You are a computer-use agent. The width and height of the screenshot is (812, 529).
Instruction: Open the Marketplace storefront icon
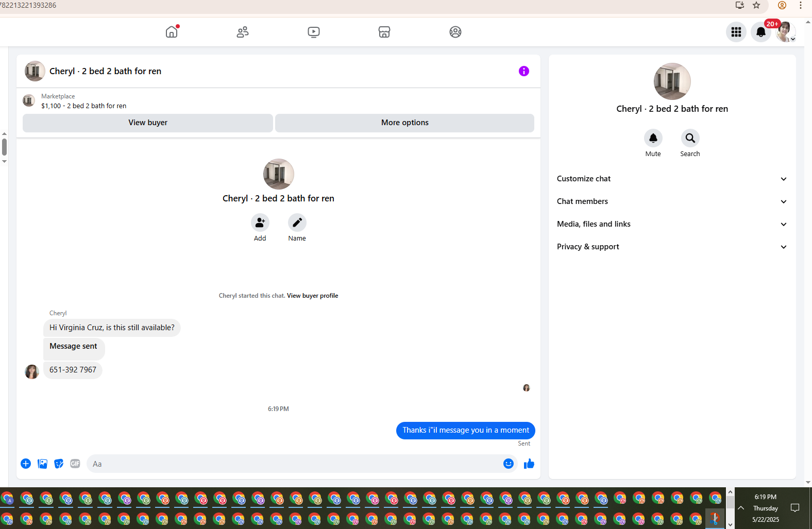coord(384,32)
